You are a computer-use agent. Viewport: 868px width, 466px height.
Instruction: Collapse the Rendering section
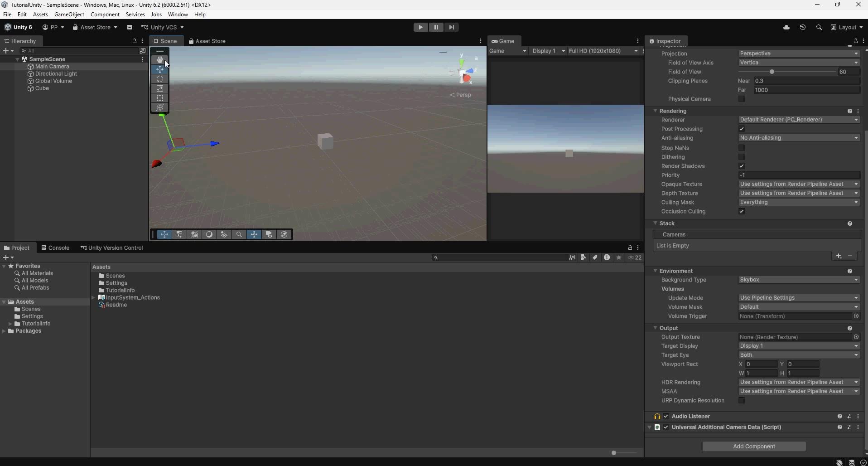tap(655, 111)
